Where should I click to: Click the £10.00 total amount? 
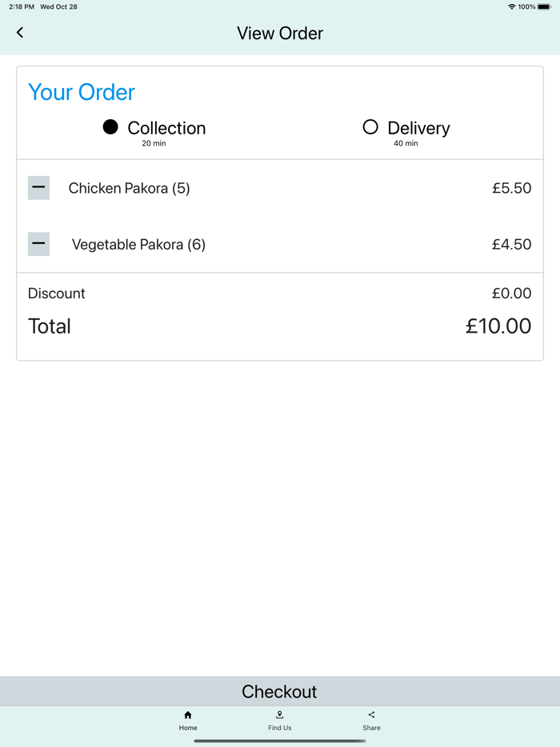pos(498,326)
